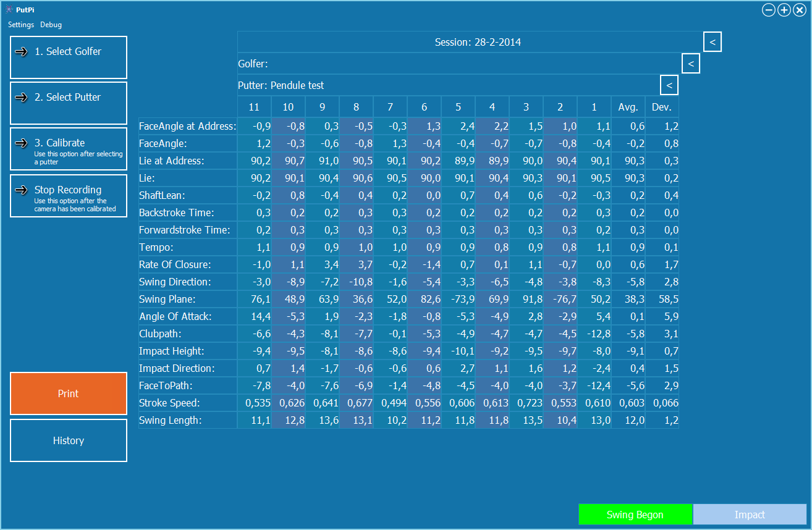This screenshot has height=530, width=812.
Task: Minimize the window with the minus icon
Action: click(x=769, y=10)
